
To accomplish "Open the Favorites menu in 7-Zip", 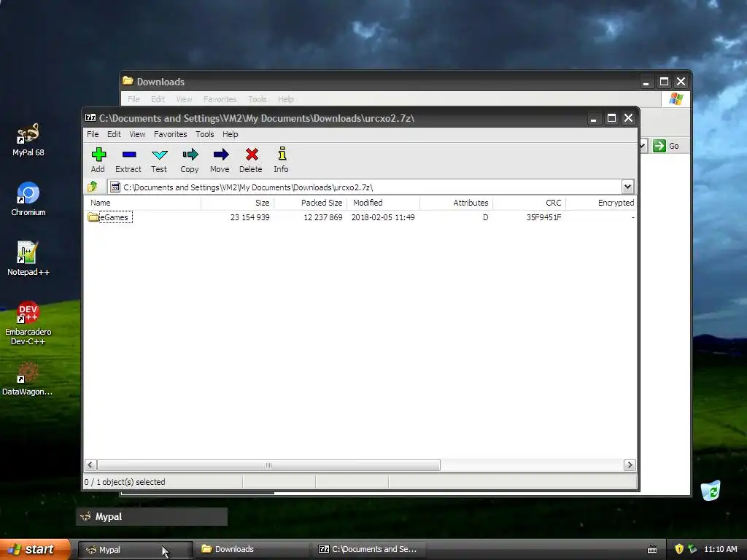I will [170, 134].
